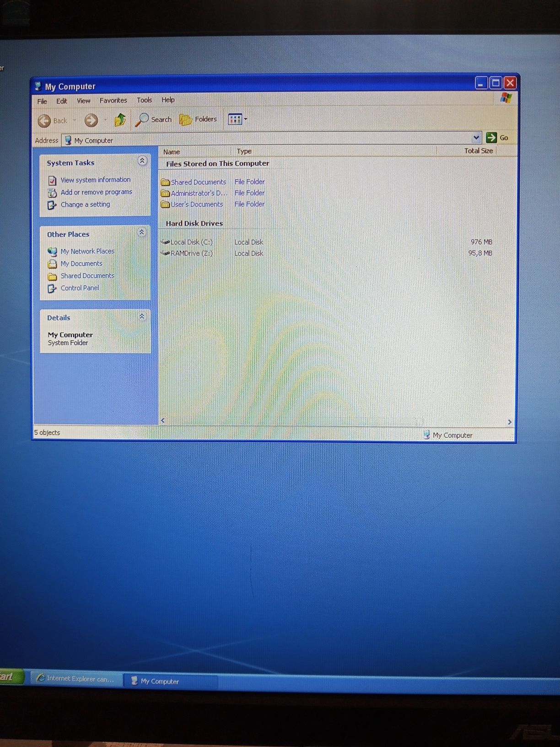Click the My Documents folder icon in Other Places
The width and height of the screenshot is (560, 747).
(x=52, y=264)
